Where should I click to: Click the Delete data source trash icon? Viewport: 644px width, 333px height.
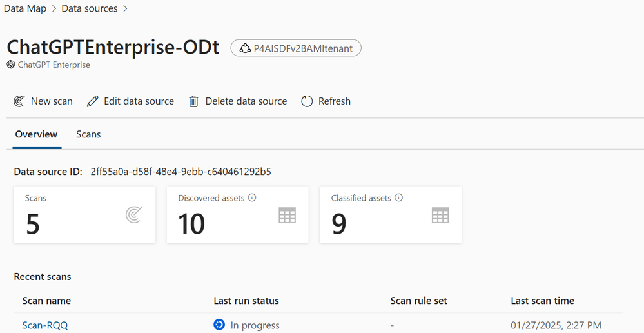193,101
